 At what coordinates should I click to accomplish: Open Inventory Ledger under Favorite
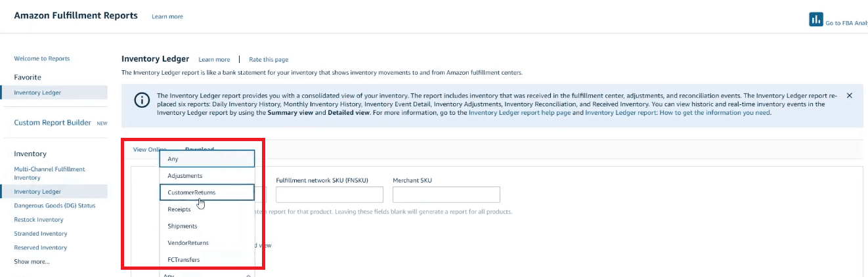coord(54,93)
